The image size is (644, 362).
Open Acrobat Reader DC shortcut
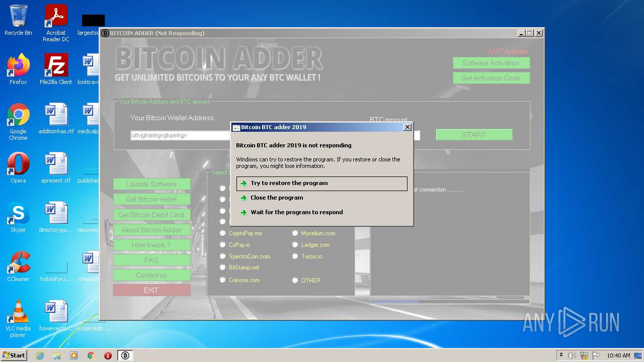pos(56,23)
